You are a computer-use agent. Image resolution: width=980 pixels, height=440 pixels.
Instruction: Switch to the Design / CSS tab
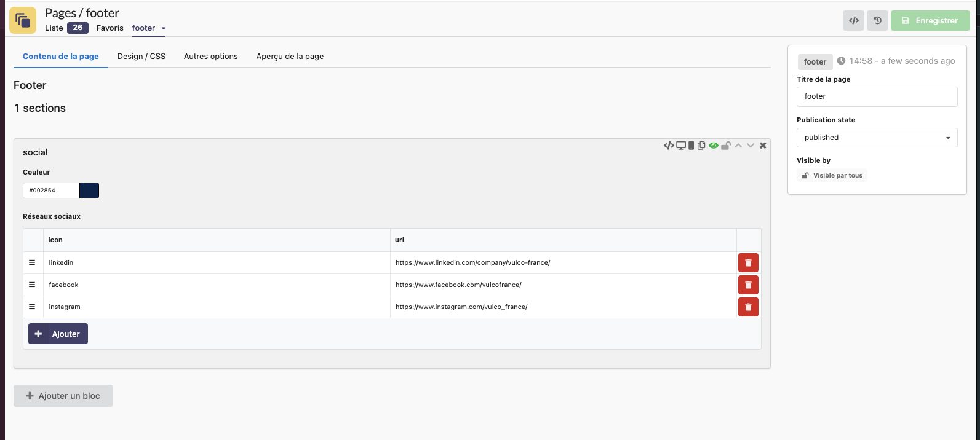click(x=141, y=56)
